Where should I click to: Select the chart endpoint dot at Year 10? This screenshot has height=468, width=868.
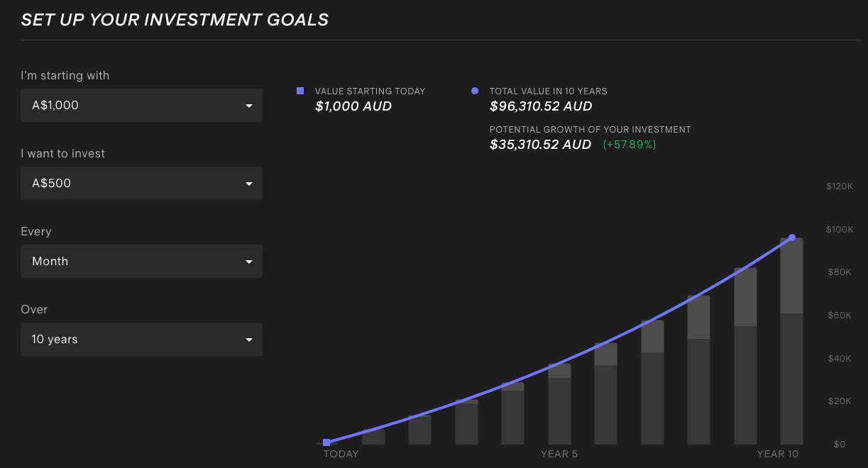coord(791,238)
